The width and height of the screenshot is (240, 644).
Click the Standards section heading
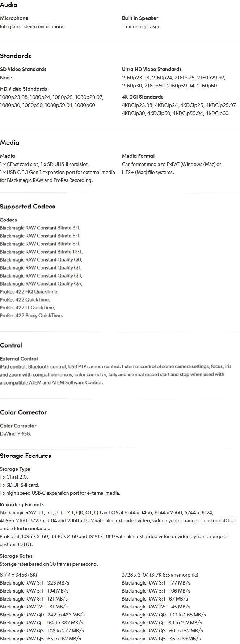tap(16, 56)
